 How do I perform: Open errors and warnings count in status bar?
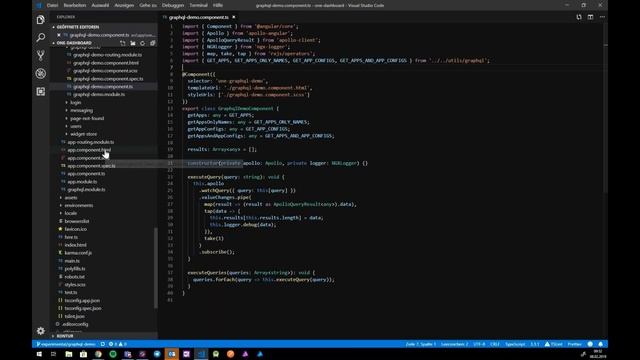coord(118,344)
